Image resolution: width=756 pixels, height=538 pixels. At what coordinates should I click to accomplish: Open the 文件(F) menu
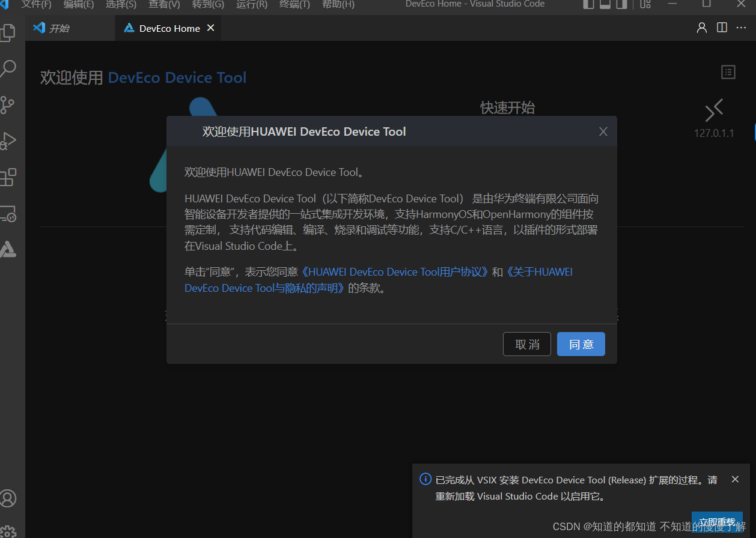[37, 4]
